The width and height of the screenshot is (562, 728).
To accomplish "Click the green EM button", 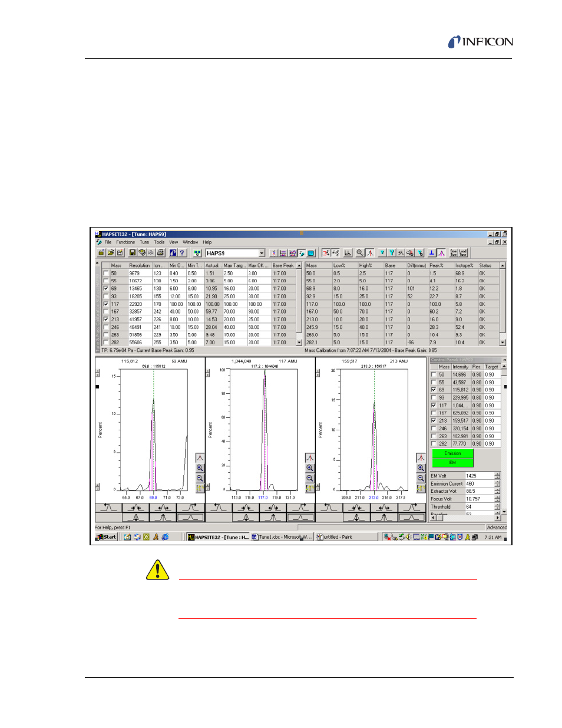I will [452, 463].
